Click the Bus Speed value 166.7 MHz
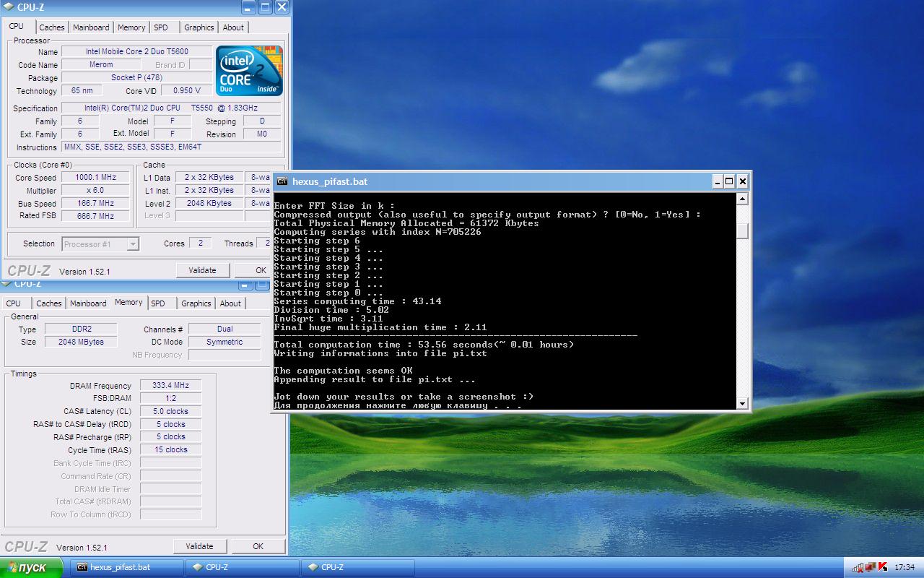 [96, 204]
